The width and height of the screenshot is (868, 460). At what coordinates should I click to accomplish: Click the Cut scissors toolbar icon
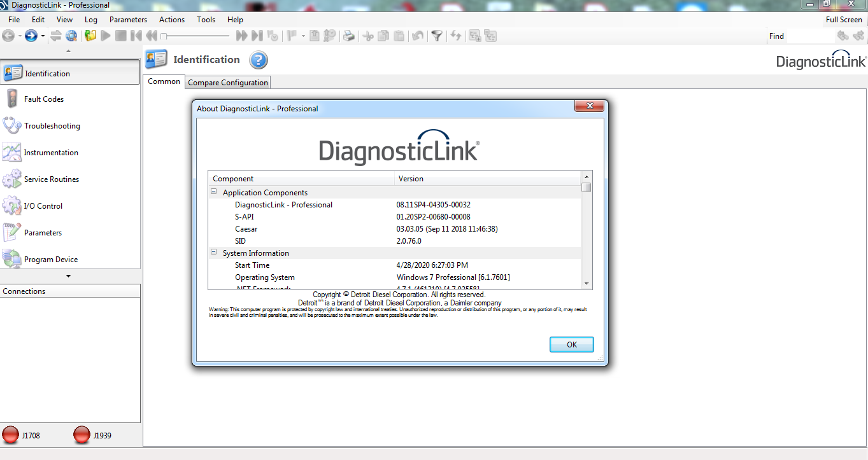pyautogui.click(x=368, y=36)
